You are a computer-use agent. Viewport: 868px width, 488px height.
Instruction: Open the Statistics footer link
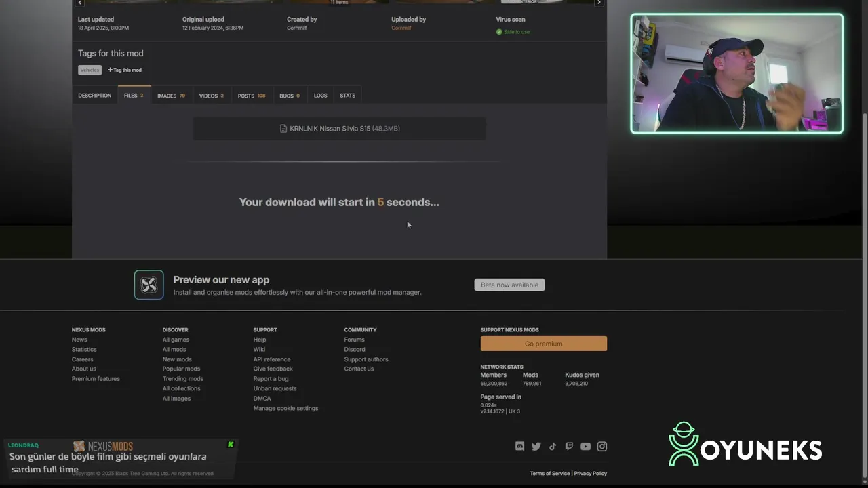pos(84,350)
